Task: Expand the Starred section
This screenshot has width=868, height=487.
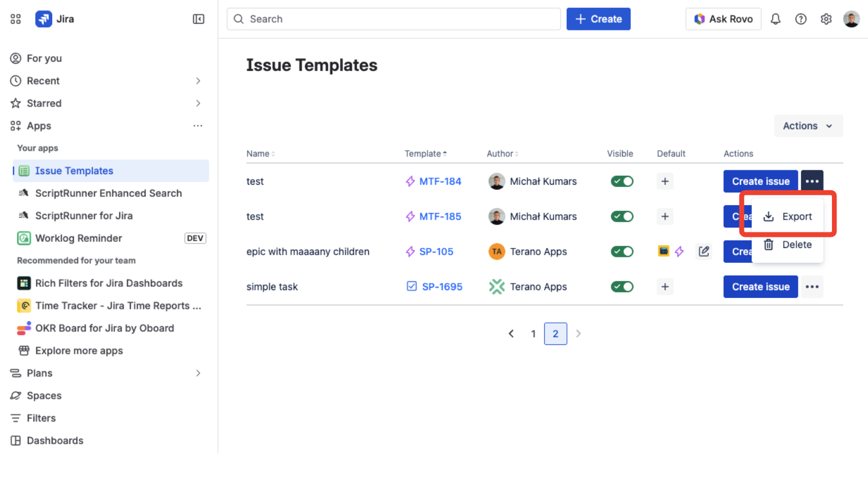Action: (198, 103)
